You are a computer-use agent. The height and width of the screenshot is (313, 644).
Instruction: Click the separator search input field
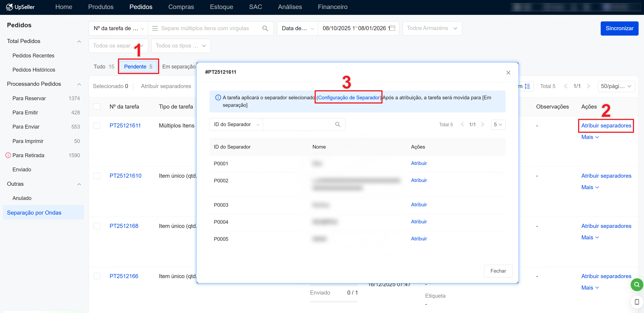pyautogui.click(x=299, y=125)
